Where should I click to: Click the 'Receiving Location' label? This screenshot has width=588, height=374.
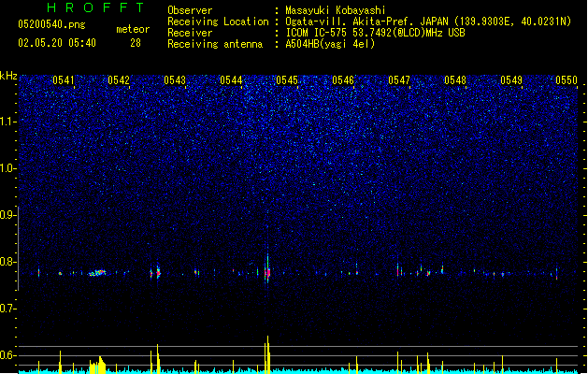218,22
